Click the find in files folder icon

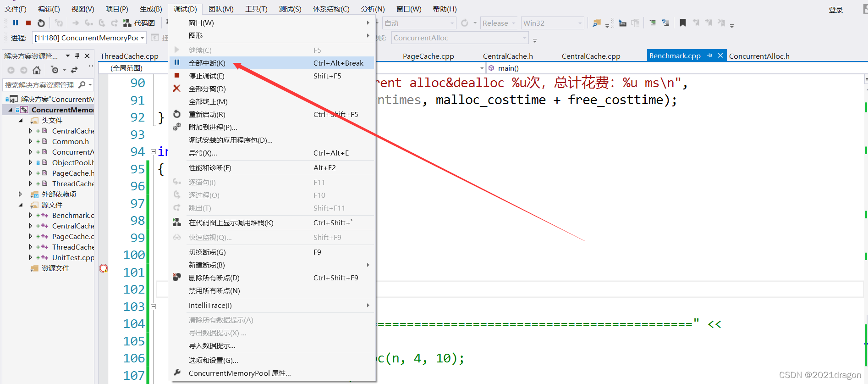597,23
